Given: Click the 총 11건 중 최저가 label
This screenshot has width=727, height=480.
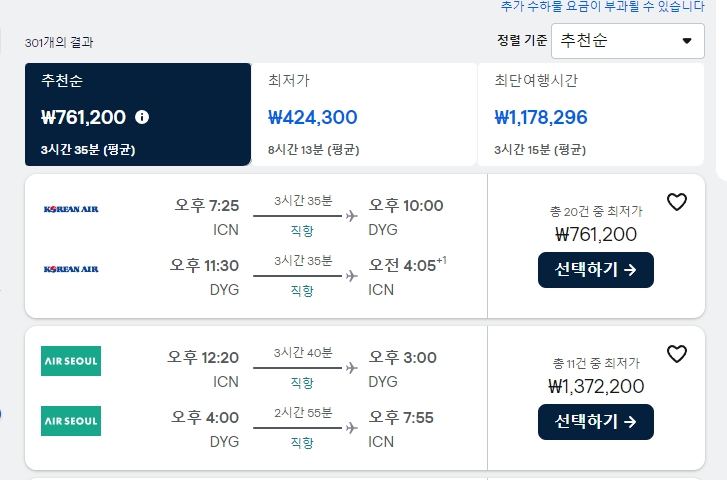Looking at the screenshot, I should point(596,363).
